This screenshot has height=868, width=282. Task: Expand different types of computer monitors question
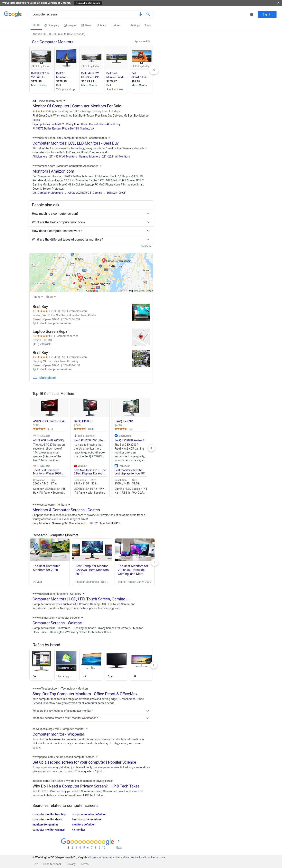pos(91,239)
